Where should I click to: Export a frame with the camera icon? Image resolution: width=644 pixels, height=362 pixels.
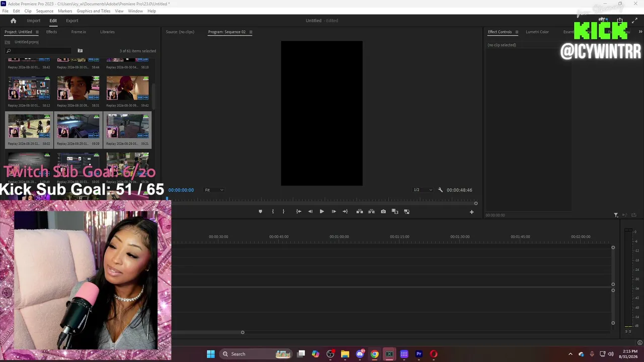coord(383,212)
